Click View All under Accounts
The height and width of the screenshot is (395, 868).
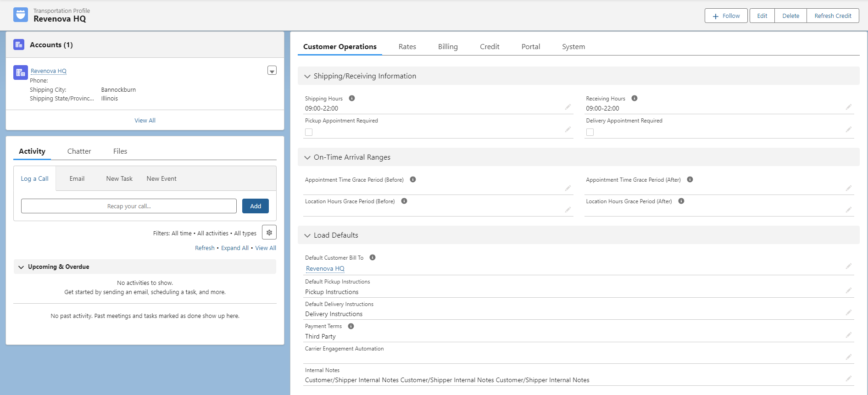coord(145,120)
